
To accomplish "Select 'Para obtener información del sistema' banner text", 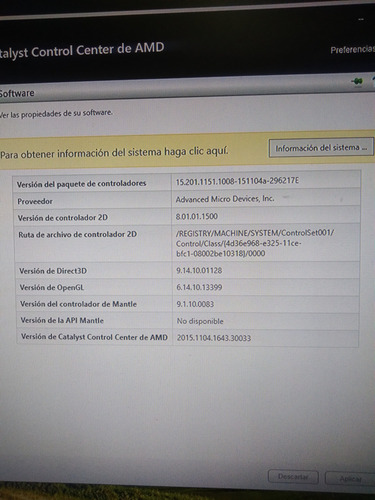I will click(114, 153).
